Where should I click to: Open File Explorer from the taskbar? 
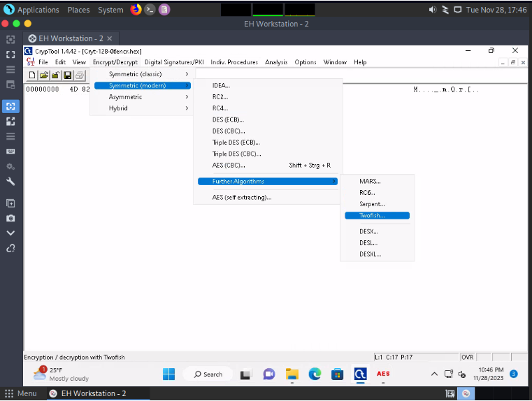point(292,374)
